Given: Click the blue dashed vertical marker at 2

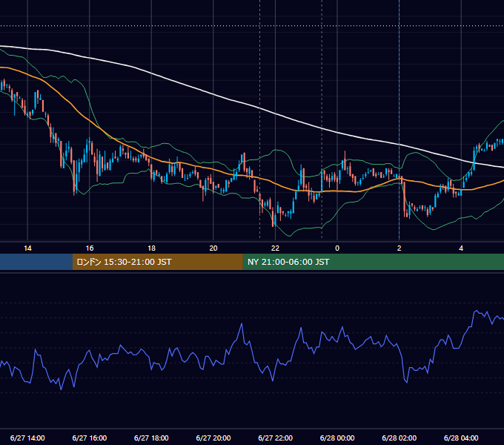Looking at the screenshot, I should [x=399, y=119].
